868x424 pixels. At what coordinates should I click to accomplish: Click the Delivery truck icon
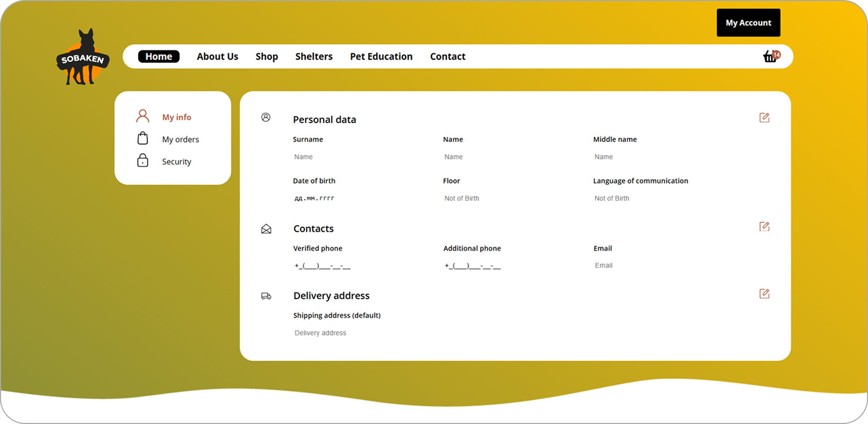[x=266, y=296]
